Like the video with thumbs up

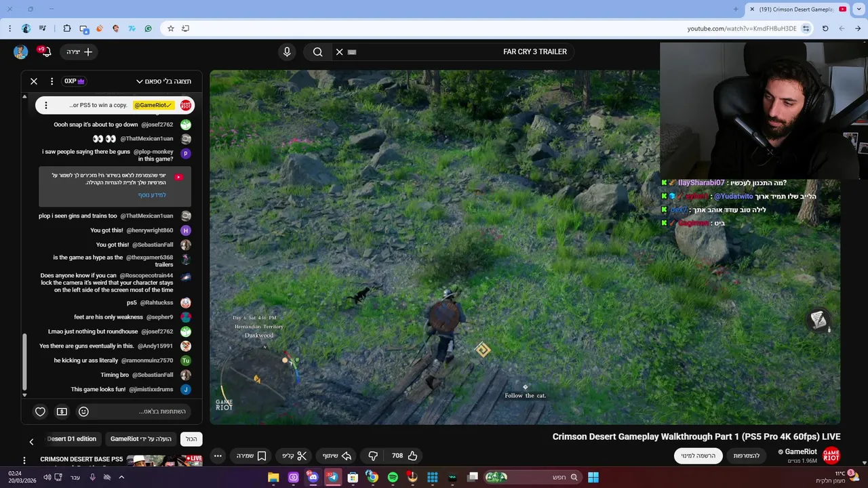coord(412,455)
